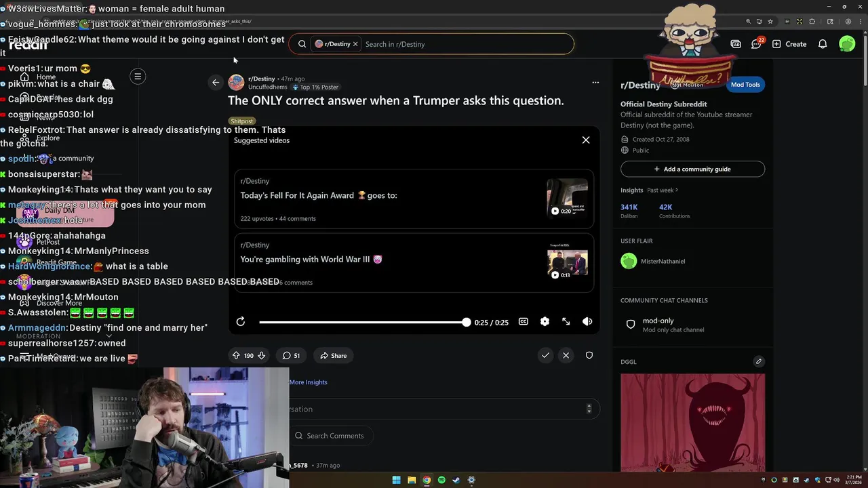Go back with the post back arrow
This screenshot has height=488, width=868.
click(x=216, y=83)
